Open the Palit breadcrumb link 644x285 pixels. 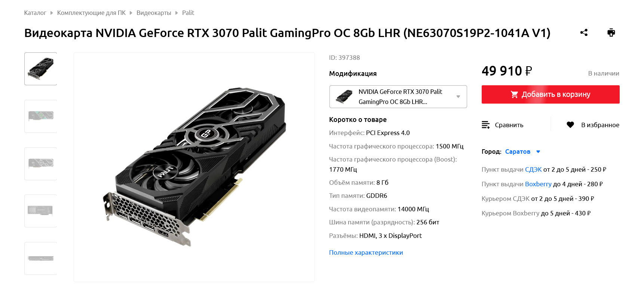point(188,13)
